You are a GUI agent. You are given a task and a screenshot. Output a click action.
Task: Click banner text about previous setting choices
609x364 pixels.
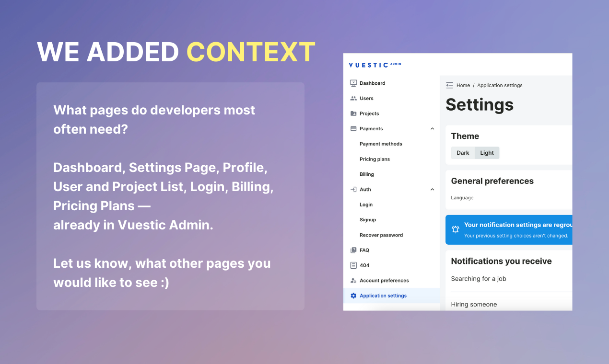point(516,236)
